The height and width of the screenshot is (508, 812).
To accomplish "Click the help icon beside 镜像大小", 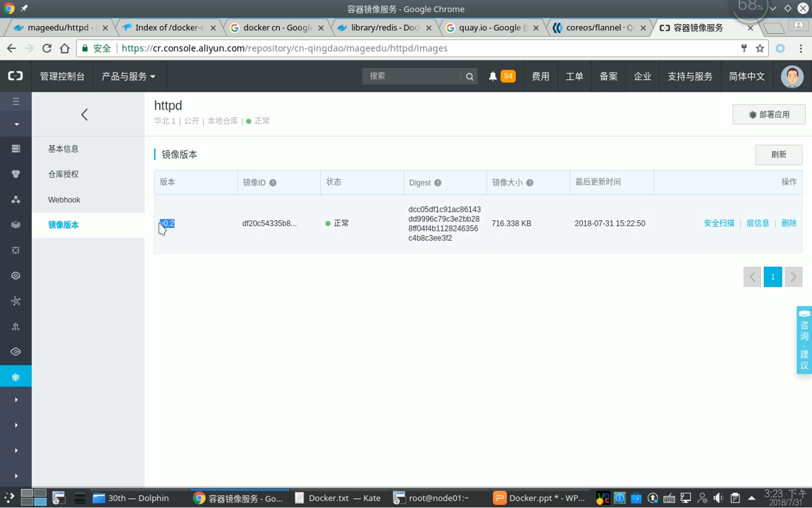I will tap(530, 183).
